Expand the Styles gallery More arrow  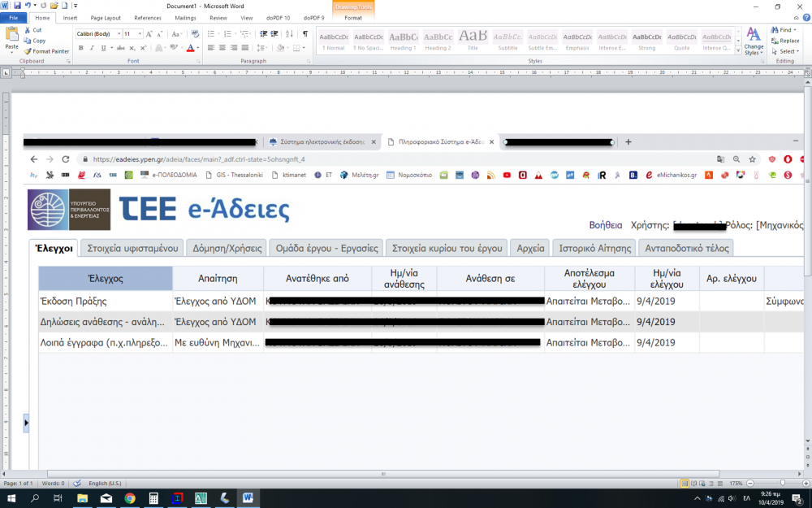[x=737, y=51]
